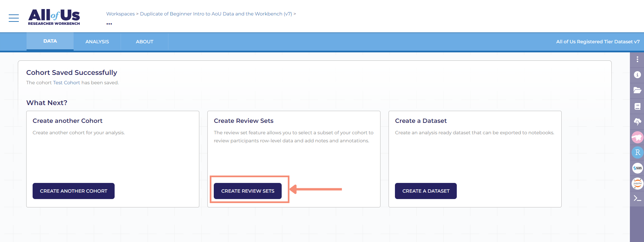Screen dimensions: 644x242
Task: Launch the RStudio R icon
Action: click(x=637, y=152)
